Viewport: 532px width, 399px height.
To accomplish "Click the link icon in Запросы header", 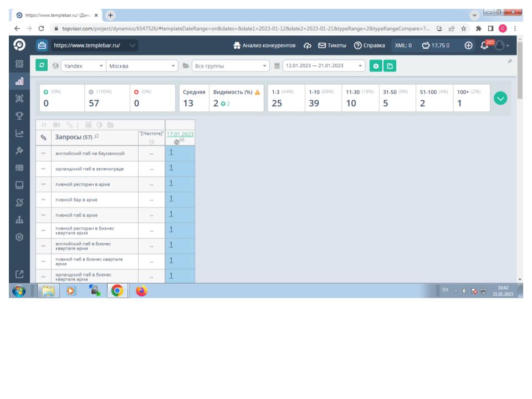I will click(x=43, y=137).
